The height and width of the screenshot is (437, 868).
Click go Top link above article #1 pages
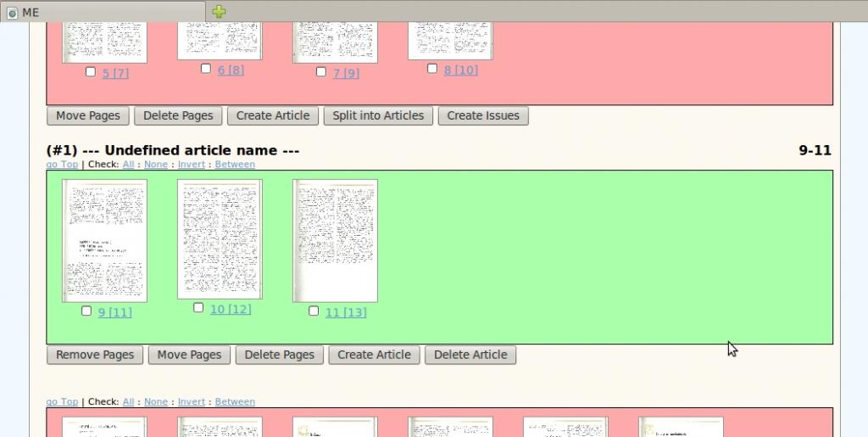tap(62, 164)
